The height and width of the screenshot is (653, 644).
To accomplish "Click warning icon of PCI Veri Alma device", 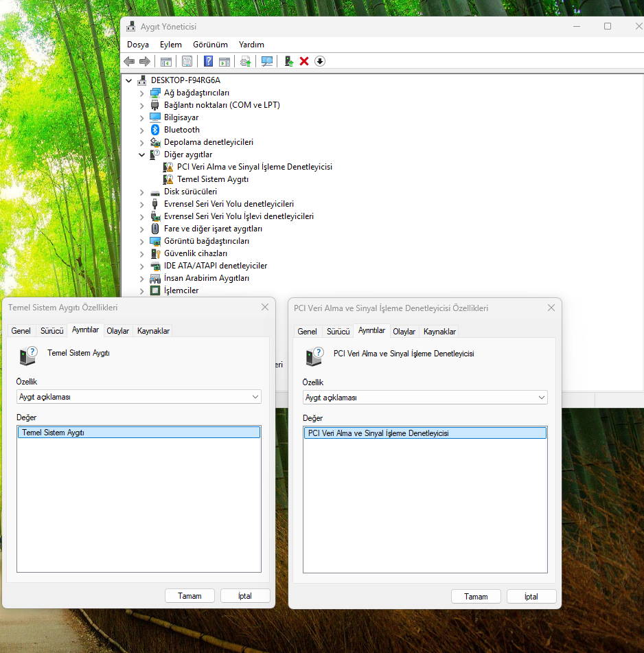I will pos(168,167).
